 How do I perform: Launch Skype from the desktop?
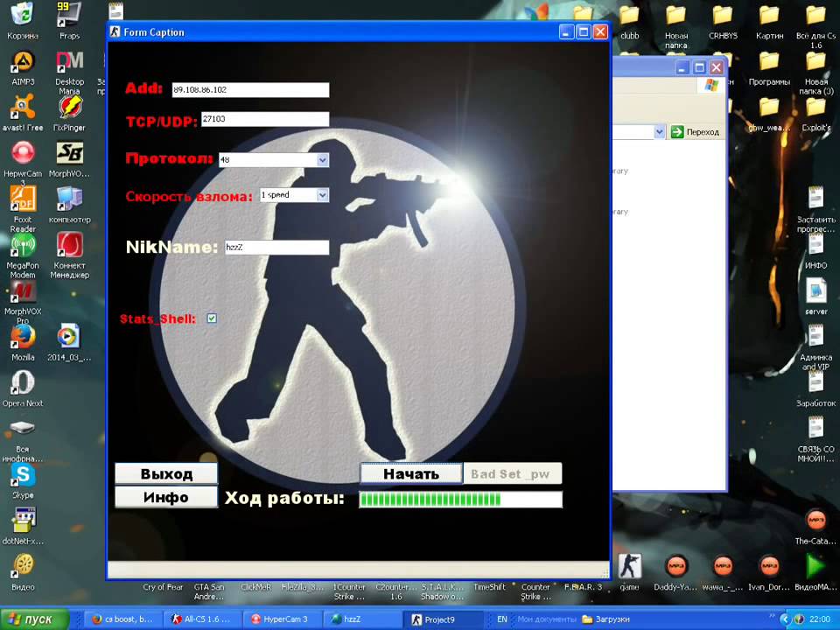pyautogui.click(x=23, y=475)
